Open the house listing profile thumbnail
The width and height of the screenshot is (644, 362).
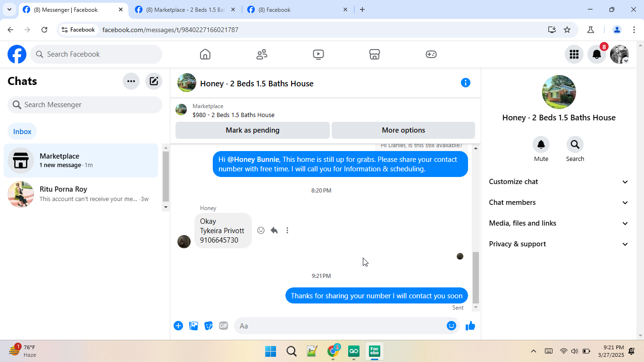tap(559, 92)
